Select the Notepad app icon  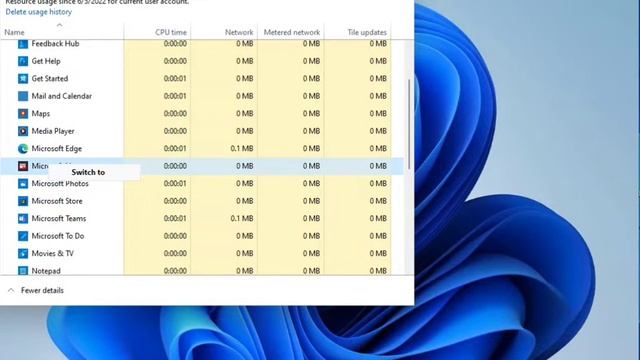point(23,271)
